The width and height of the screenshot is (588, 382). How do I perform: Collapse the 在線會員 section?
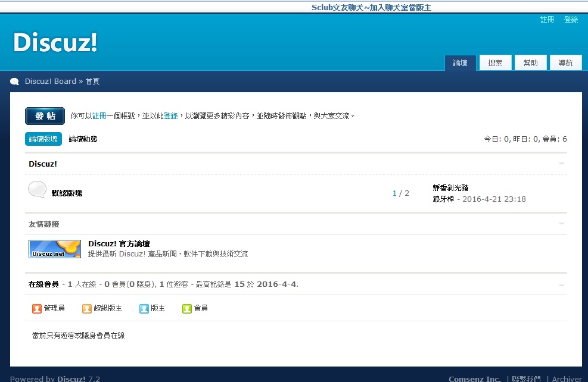[x=562, y=286]
